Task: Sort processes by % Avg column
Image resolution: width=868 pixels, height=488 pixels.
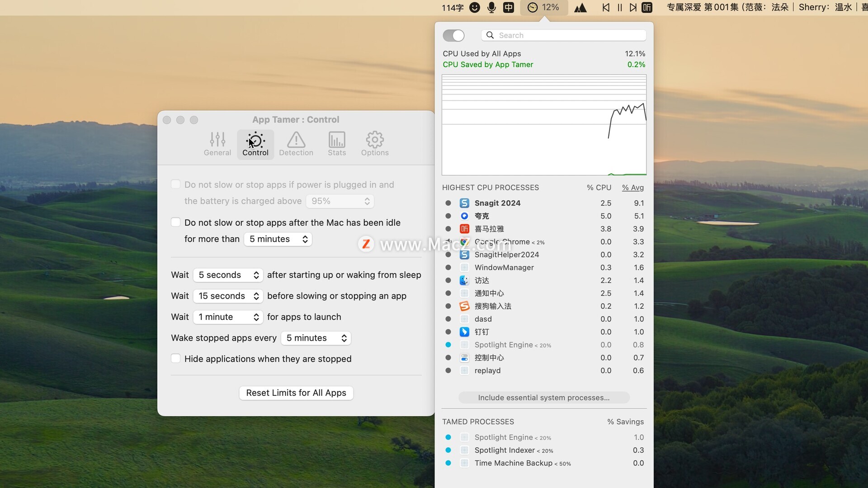Action: click(633, 188)
